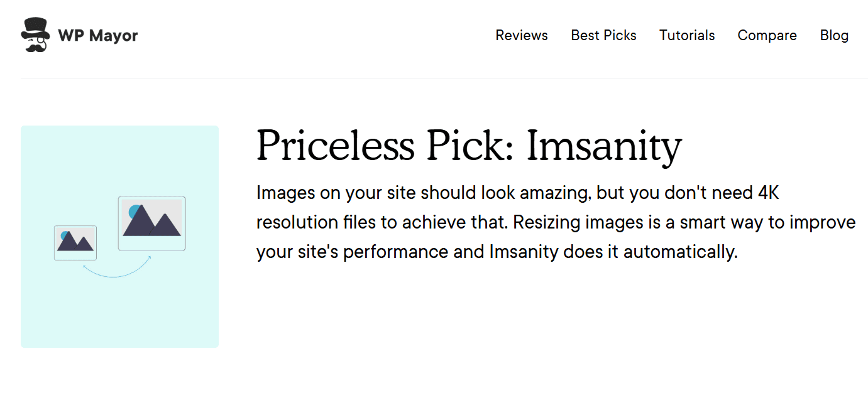
Task: Click the large picture icon in the illustration
Action: [151, 223]
